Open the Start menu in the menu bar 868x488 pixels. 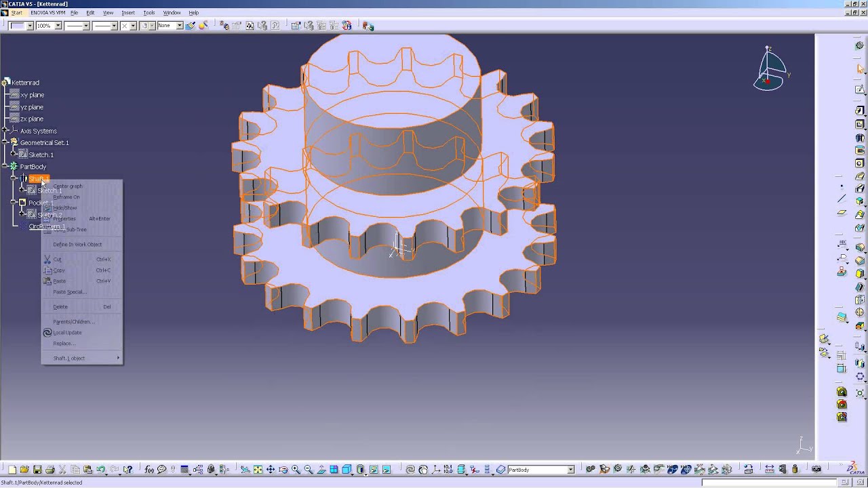point(16,13)
